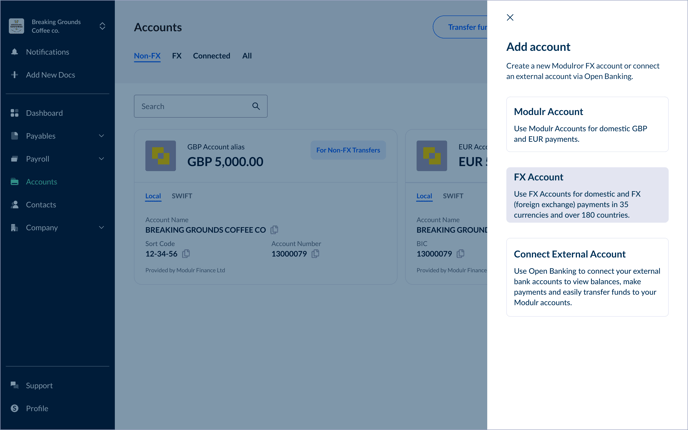Choose the Connect External Account card
688x430 pixels.
click(x=587, y=277)
